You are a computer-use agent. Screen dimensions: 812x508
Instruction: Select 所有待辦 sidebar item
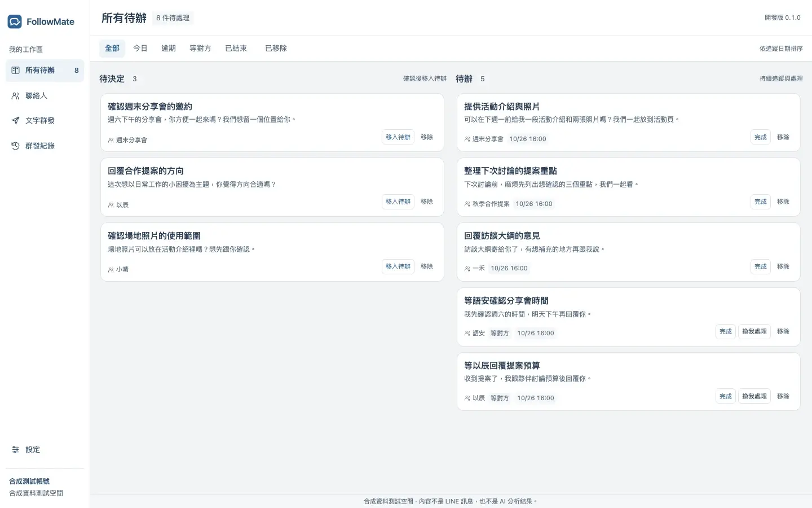point(45,71)
